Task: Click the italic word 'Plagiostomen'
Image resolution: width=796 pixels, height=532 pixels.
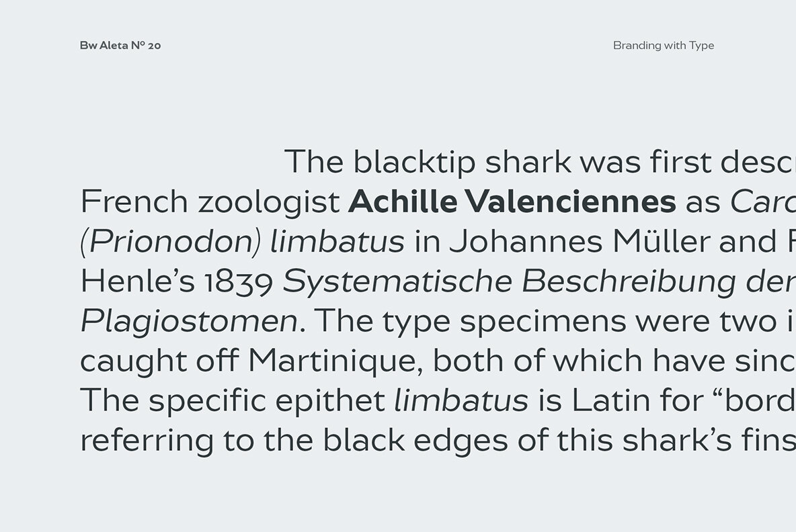Action: tap(189, 321)
